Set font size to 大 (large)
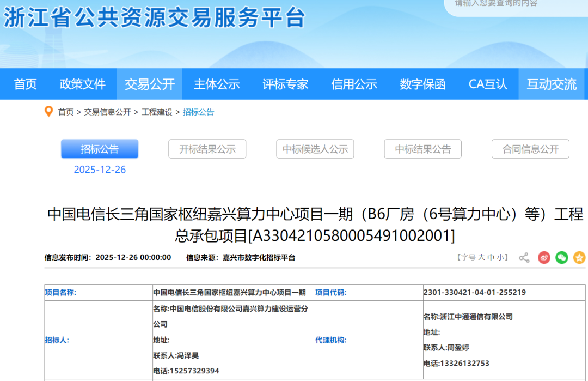This screenshot has width=588, height=381. [x=481, y=258]
